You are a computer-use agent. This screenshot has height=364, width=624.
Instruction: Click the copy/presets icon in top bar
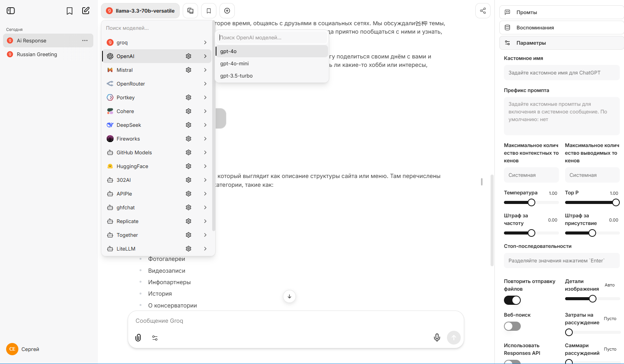(x=190, y=11)
